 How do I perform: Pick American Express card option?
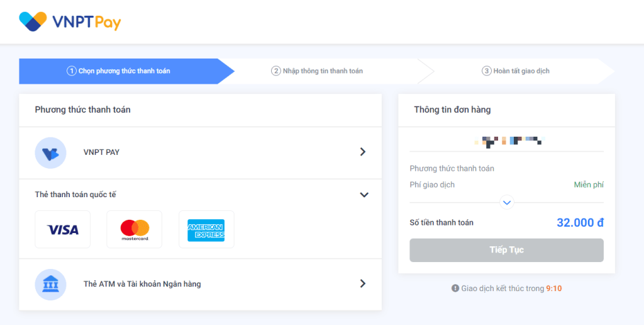[x=206, y=230]
